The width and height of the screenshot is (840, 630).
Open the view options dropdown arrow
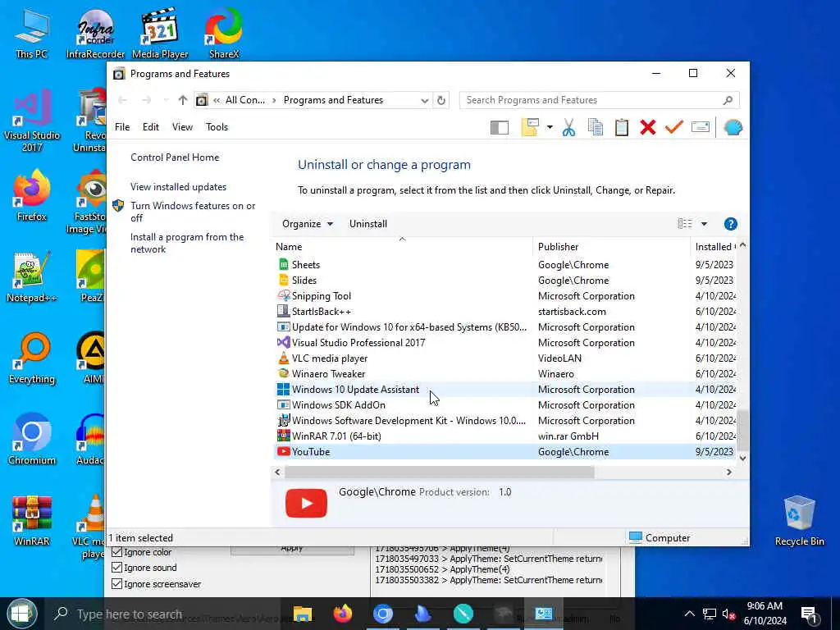coord(704,224)
